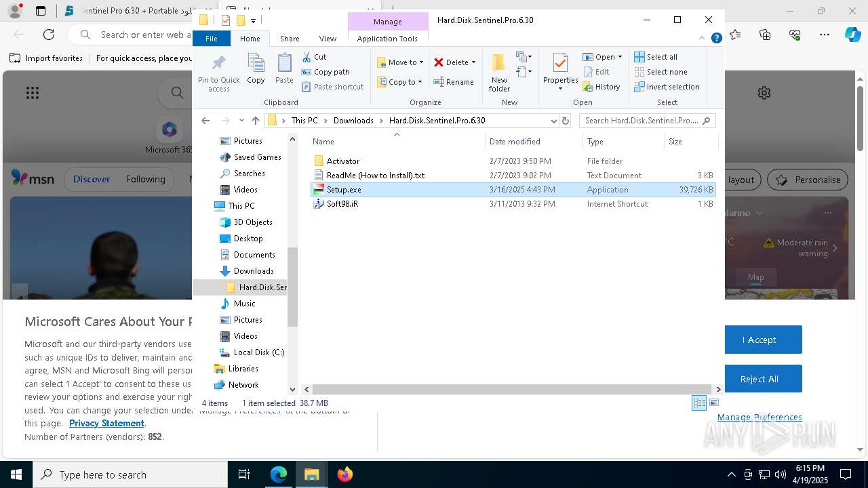Click Select all in ribbon
868x488 pixels.
click(x=656, y=57)
